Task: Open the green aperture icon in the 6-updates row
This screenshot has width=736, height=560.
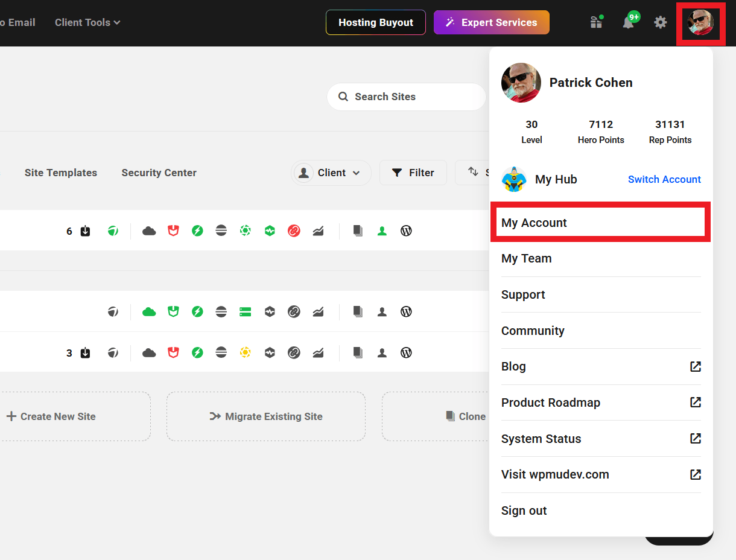Action: click(246, 231)
